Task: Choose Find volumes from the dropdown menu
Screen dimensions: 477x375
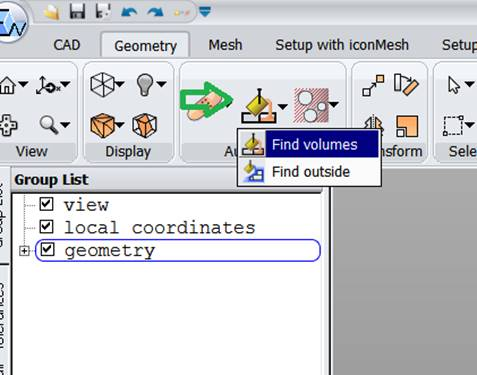Action: tap(308, 144)
